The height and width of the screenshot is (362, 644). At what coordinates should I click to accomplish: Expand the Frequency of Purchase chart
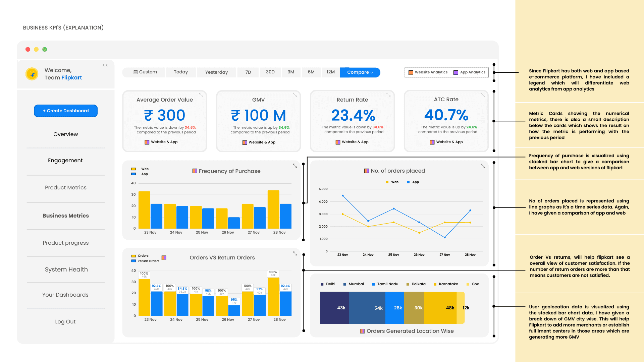pyautogui.click(x=295, y=166)
